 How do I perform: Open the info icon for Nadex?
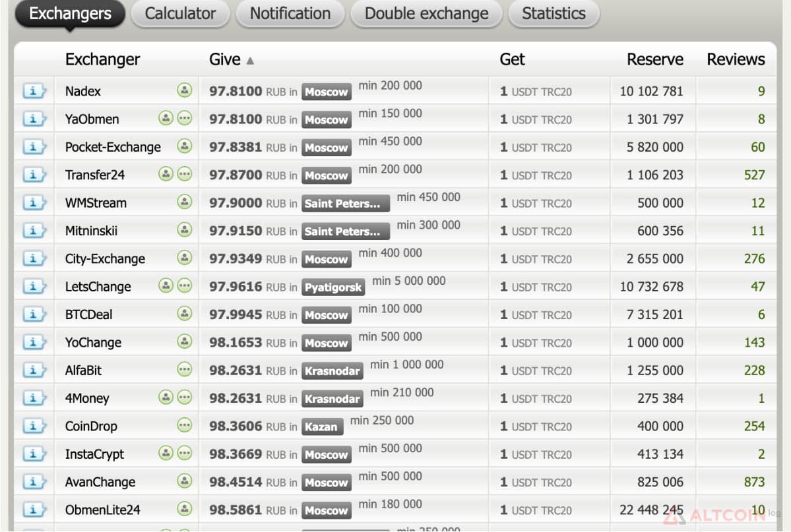pos(34,91)
